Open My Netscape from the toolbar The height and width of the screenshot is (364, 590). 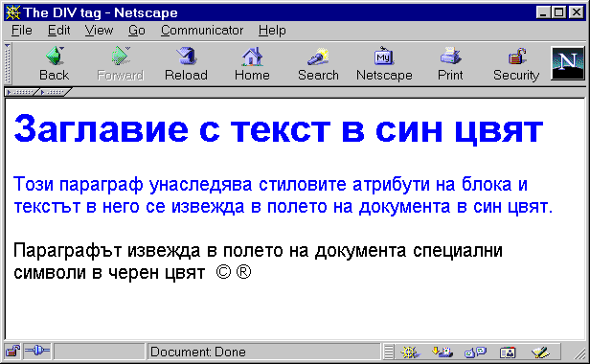click(x=384, y=63)
